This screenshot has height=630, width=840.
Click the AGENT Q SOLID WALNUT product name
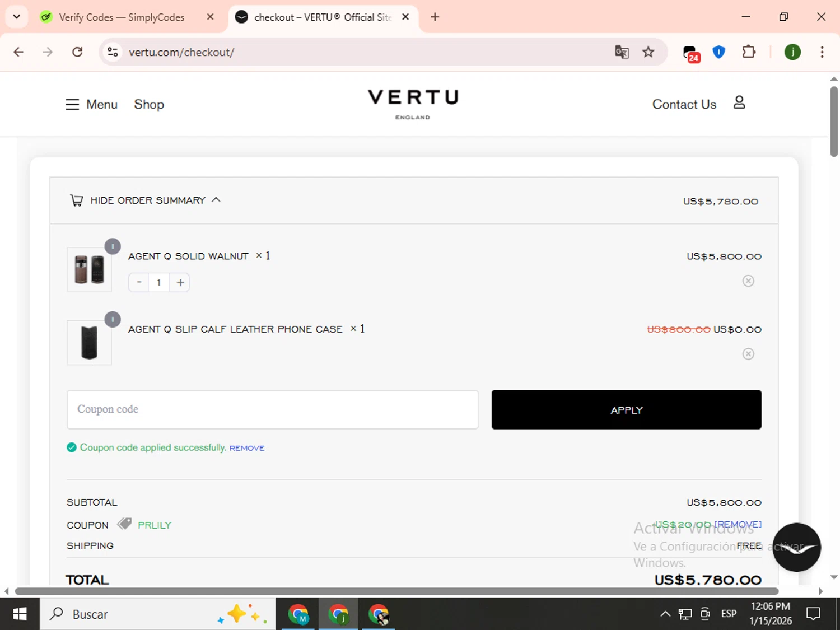pos(188,256)
